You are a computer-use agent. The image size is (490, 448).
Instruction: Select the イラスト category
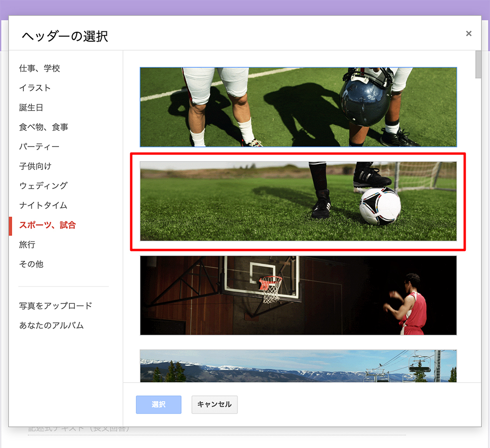point(35,88)
